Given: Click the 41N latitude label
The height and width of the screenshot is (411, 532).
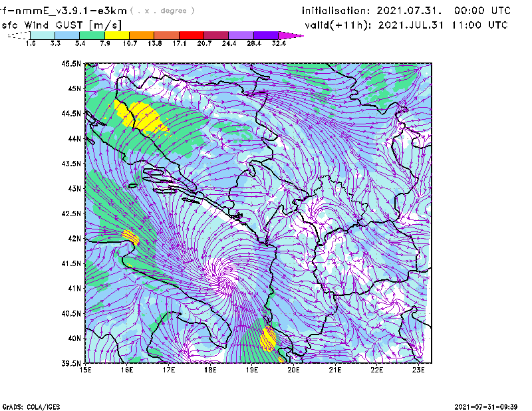Looking at the screenshot, I should click(x=74, y=289).
